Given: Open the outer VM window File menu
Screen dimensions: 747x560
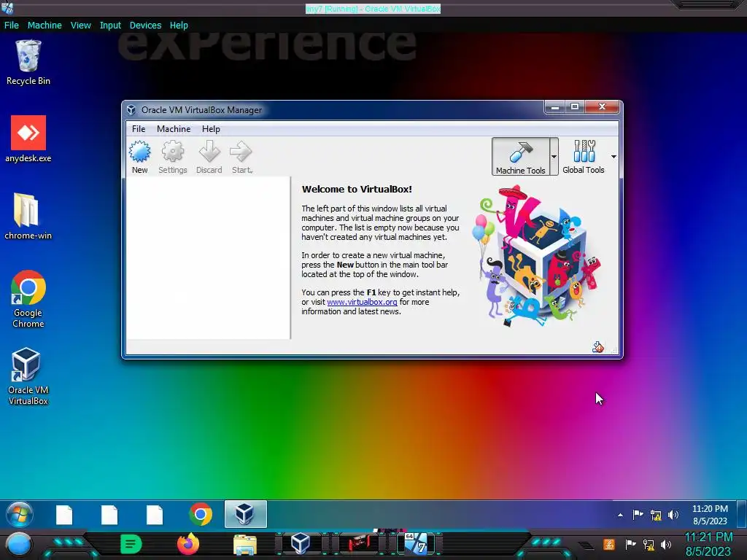Looking at the screenshot, I should (x=12, y=26).
